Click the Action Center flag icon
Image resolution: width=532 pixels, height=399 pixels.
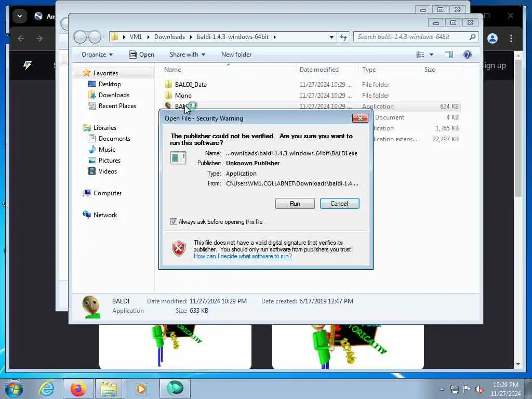[467, 389]
